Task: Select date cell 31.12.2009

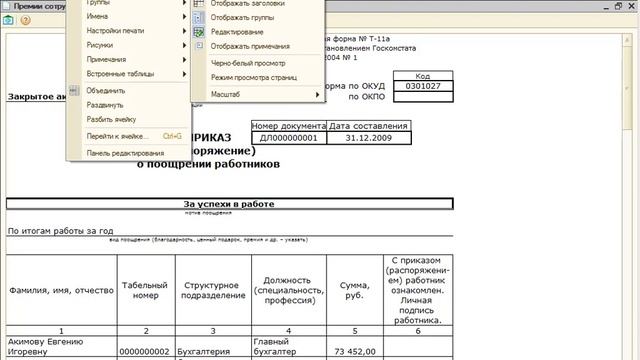Action: (369, 138)
